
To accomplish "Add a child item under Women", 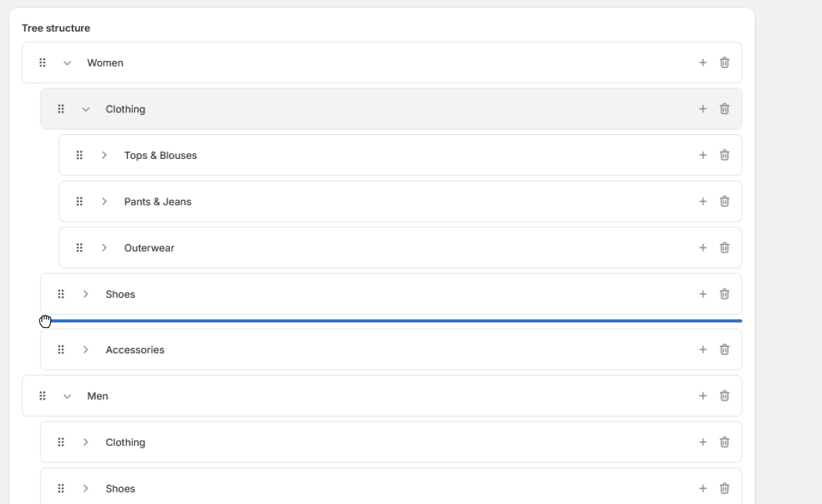I will click(702, 62).
